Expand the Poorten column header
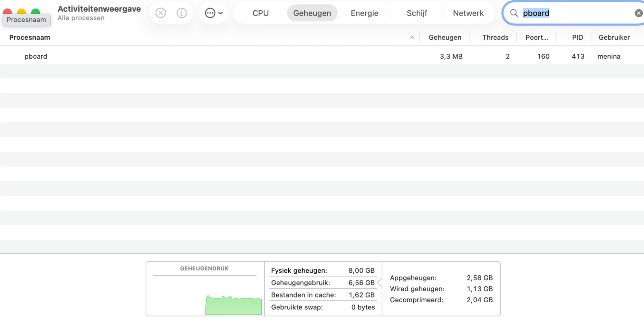 [536, 37]
